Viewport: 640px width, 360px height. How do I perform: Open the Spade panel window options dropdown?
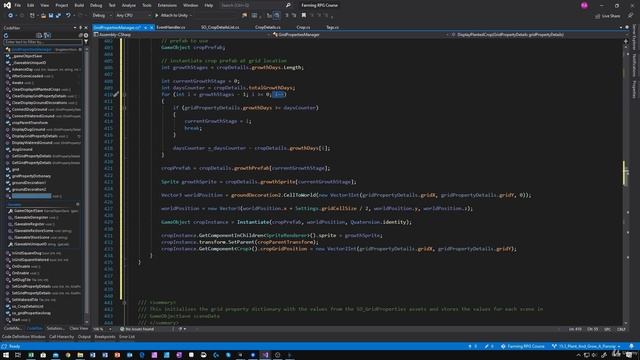(x=75, y=28)
